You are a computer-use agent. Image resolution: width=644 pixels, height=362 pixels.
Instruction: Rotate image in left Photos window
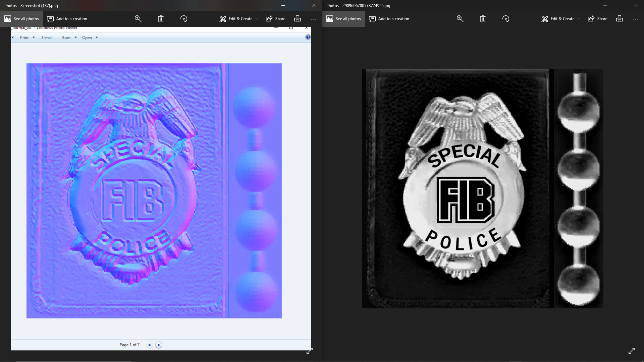point(184,19)
